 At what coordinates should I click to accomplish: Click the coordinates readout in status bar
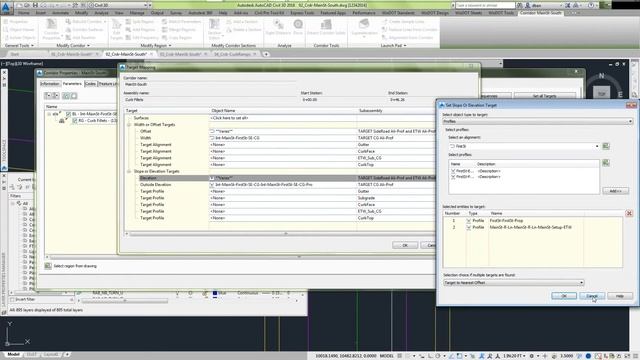pos(346,356)
